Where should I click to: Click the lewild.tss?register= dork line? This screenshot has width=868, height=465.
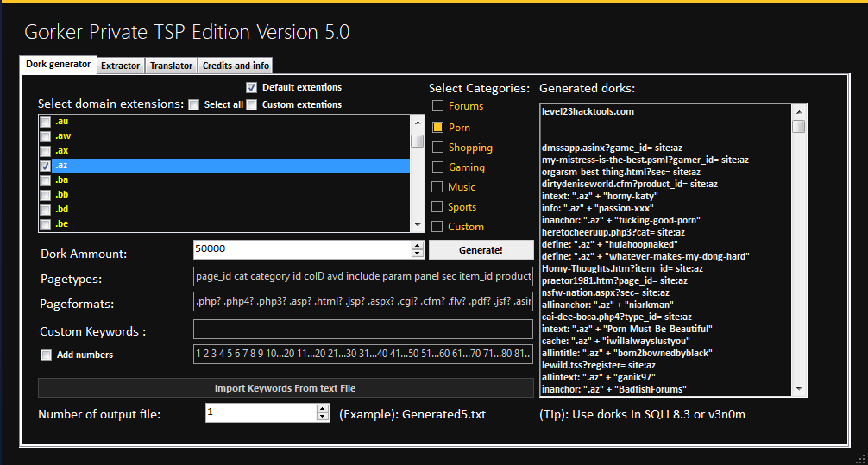point(599,366)
